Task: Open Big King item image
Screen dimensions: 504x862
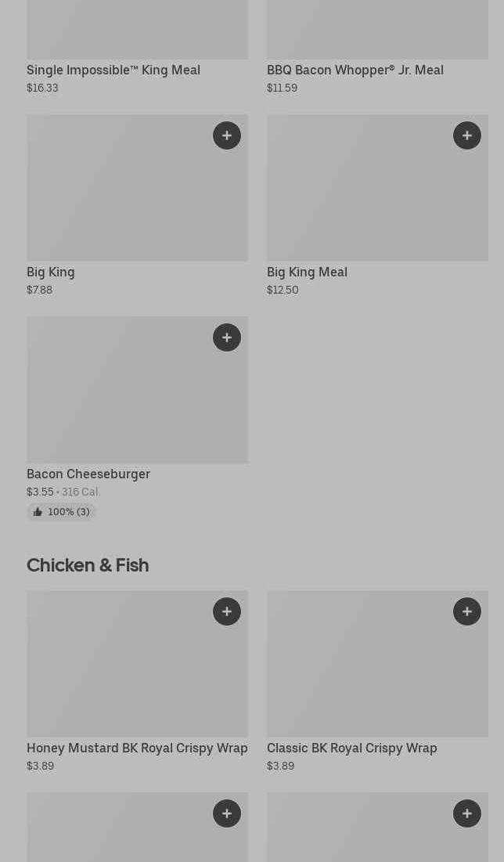Action: click(x=138, y=187)
